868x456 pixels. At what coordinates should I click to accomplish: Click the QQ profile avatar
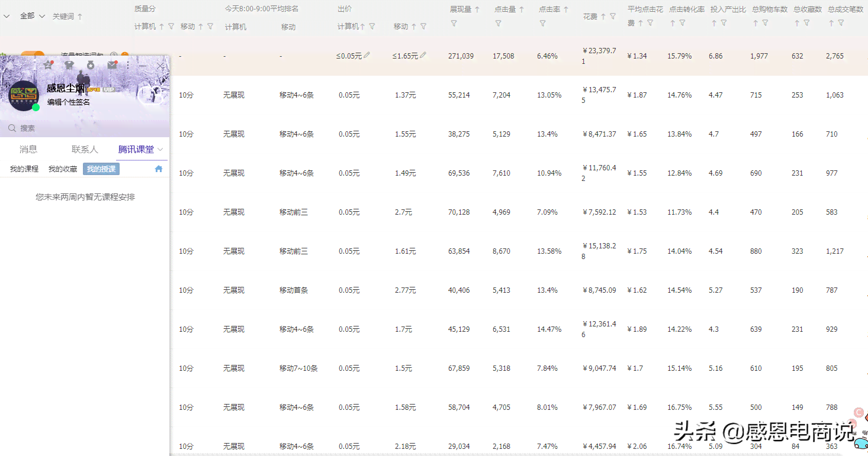point(24,95)
